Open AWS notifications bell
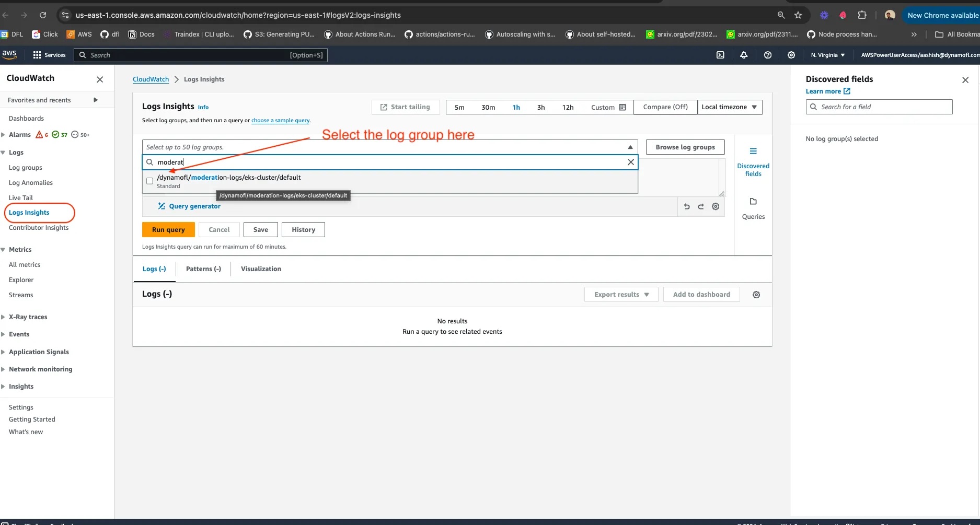 (x=744, y=55)
